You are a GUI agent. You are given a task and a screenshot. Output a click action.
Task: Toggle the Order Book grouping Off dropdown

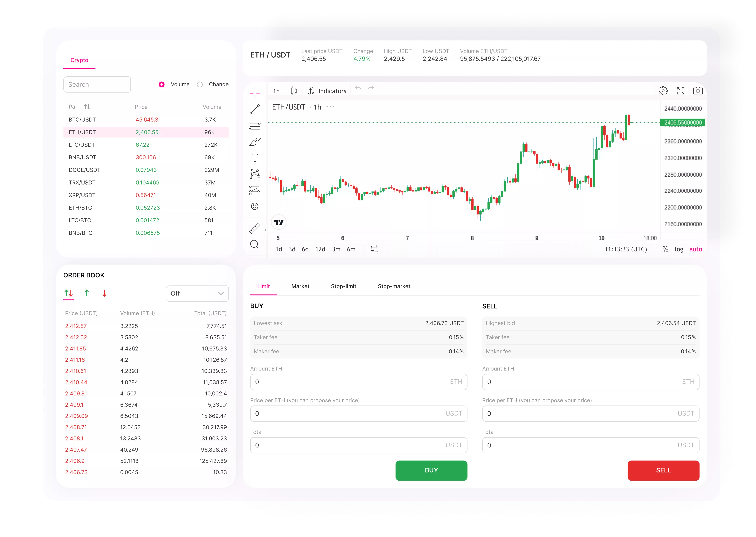pos(196,293)
